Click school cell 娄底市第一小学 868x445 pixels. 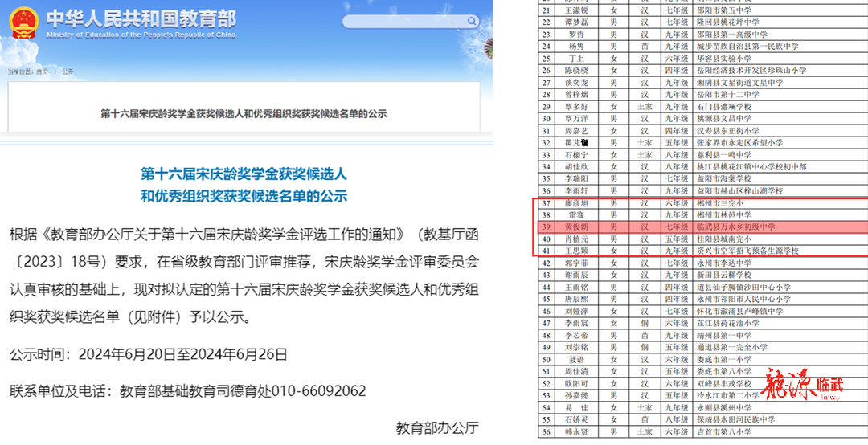pos(724,360)
